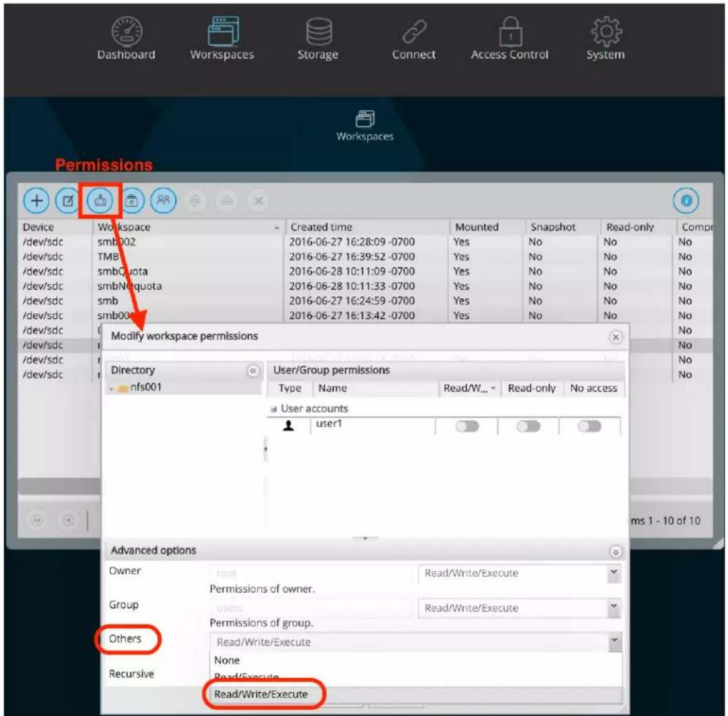Collapse the Advanced options section
The width and height of the screenshot is (728, 716).
pyautogui.click(x=616, y=552)
